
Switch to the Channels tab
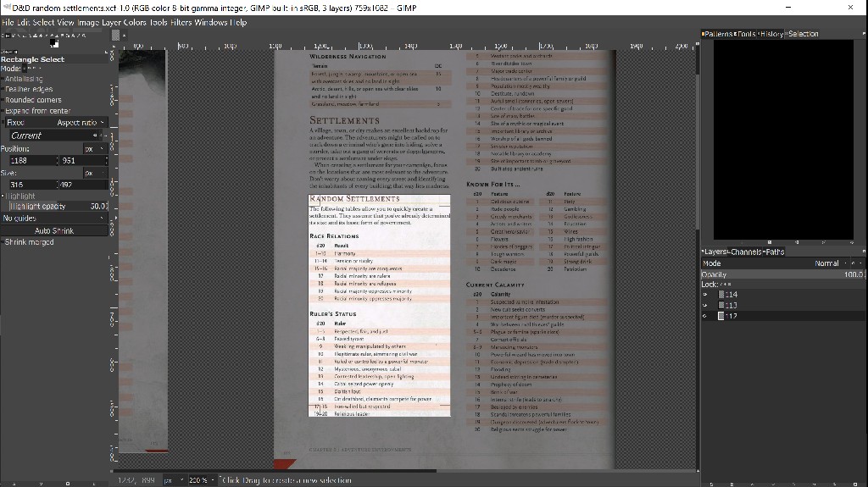click(746, 252)
